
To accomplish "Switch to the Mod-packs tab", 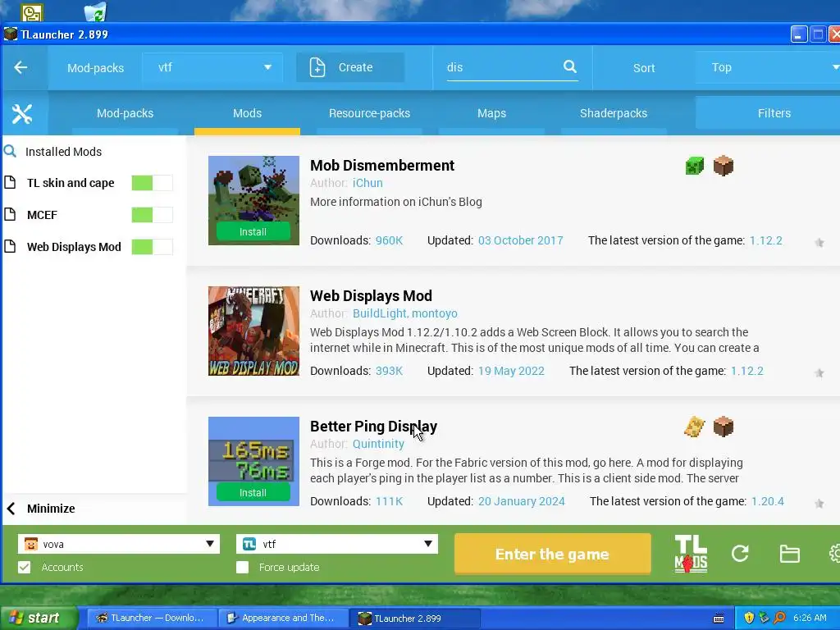I will click(125, 113).
